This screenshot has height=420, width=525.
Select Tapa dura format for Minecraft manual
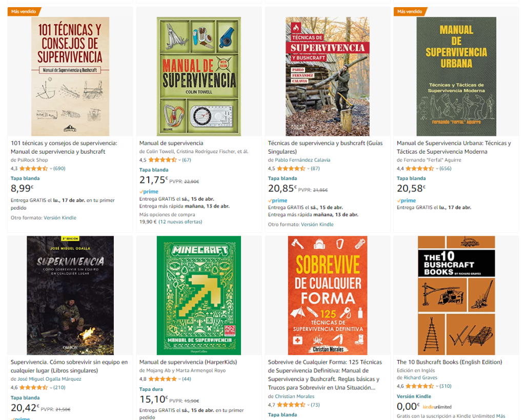tap(151, 389)
